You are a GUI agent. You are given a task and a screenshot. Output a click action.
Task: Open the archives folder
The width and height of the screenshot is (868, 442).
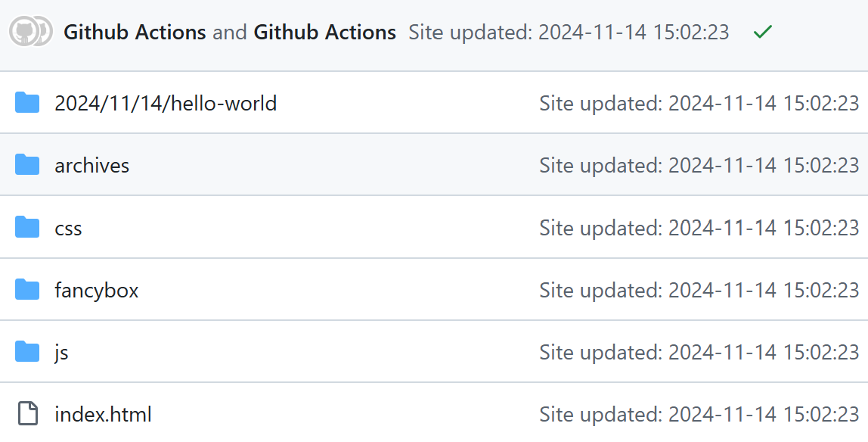[91, 165]
